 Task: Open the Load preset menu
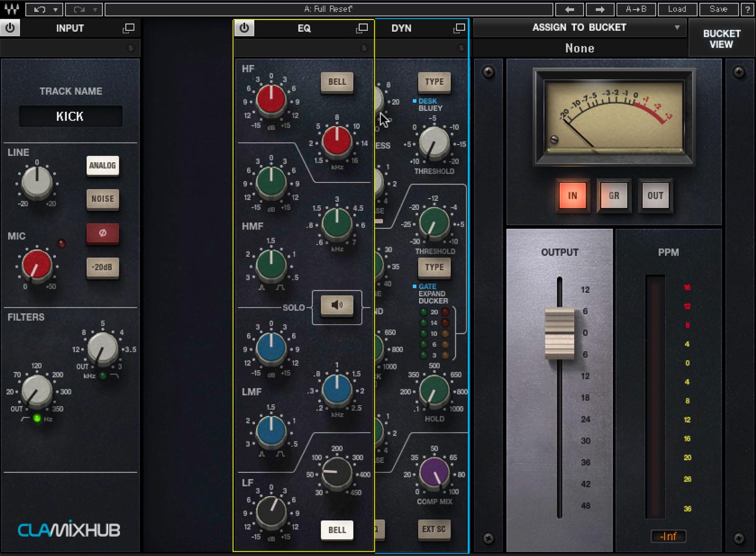click(x=677, y=9)
